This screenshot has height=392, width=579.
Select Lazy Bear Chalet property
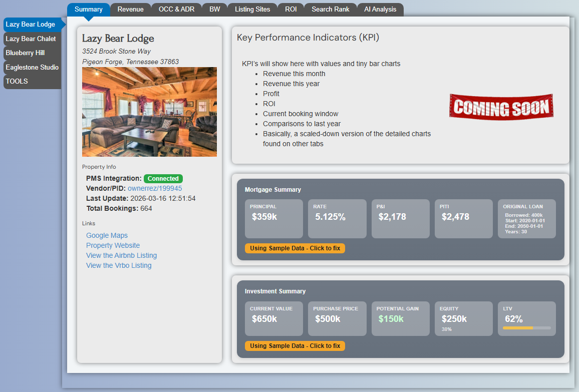point(31,39)
